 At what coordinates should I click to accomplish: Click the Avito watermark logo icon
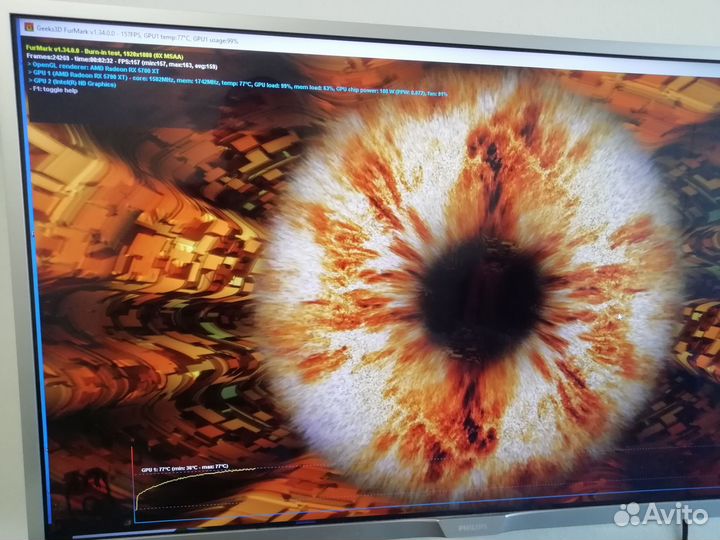pos(627,514)
